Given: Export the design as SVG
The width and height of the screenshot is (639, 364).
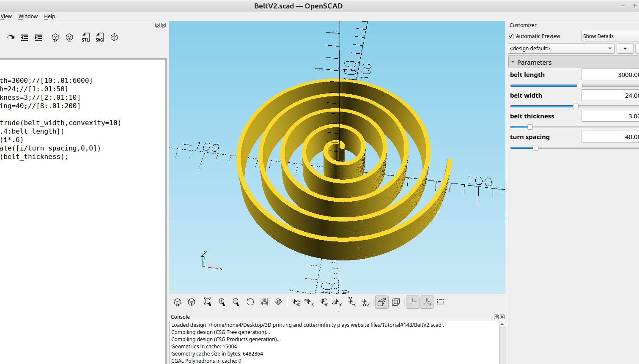Looking at the screenshot, I should pyautogui.click(x=100, y=37).
